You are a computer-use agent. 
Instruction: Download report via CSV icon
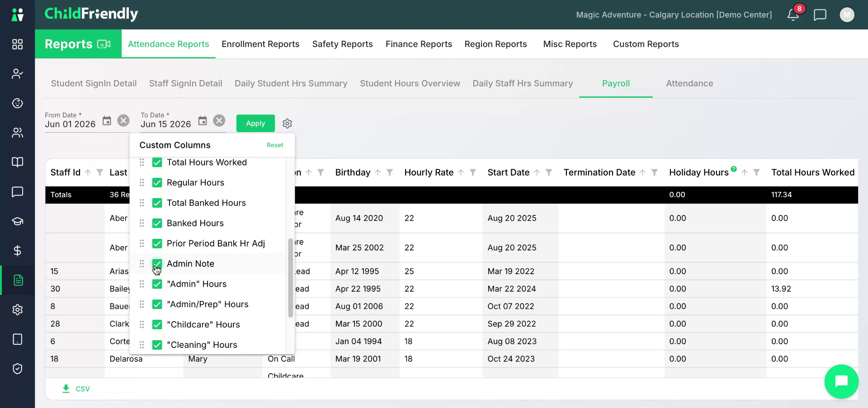(x=66, y=389)
